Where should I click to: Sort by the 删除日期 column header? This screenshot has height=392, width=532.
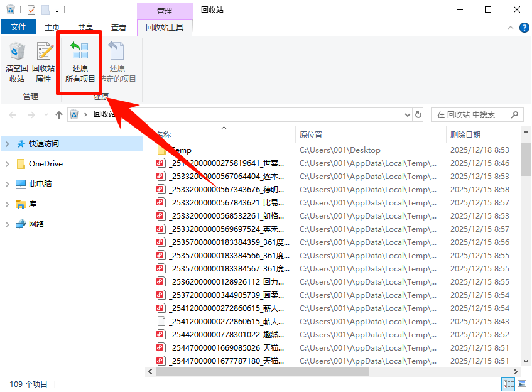[465, 134]
